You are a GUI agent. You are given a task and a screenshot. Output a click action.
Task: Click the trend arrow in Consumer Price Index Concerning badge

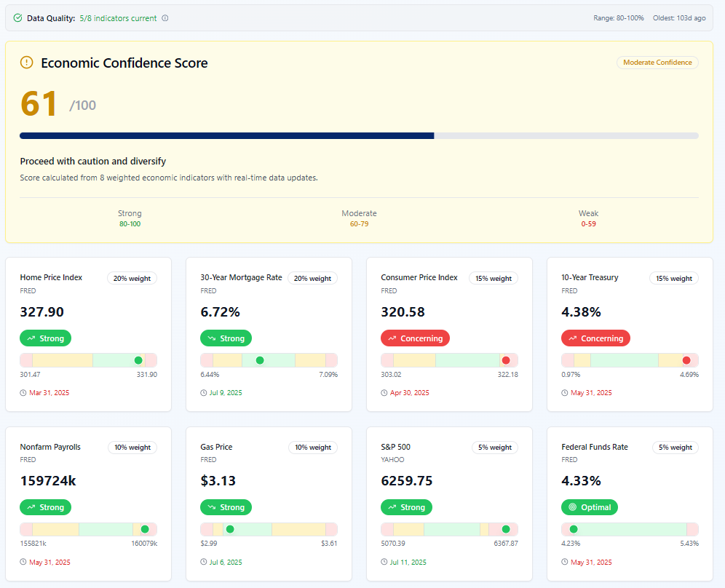392,338
